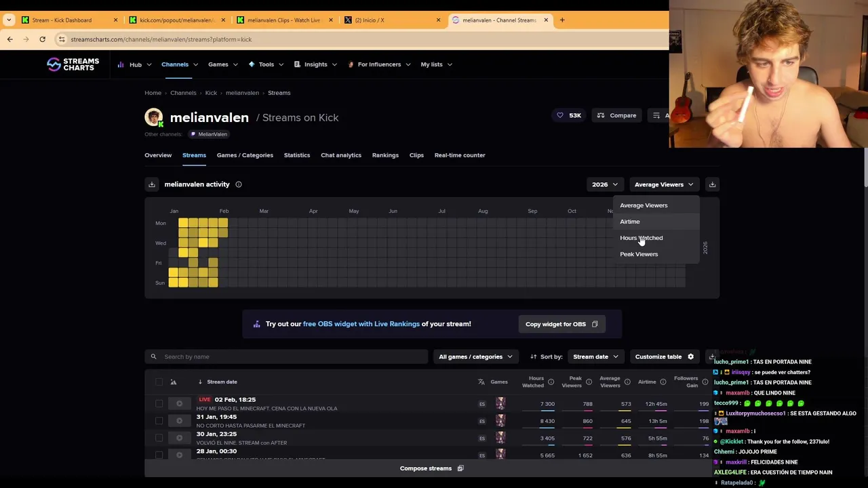Play the 31 Jan 19:45 stream preview
The image size is (868, 488).
tap(179, 421)
